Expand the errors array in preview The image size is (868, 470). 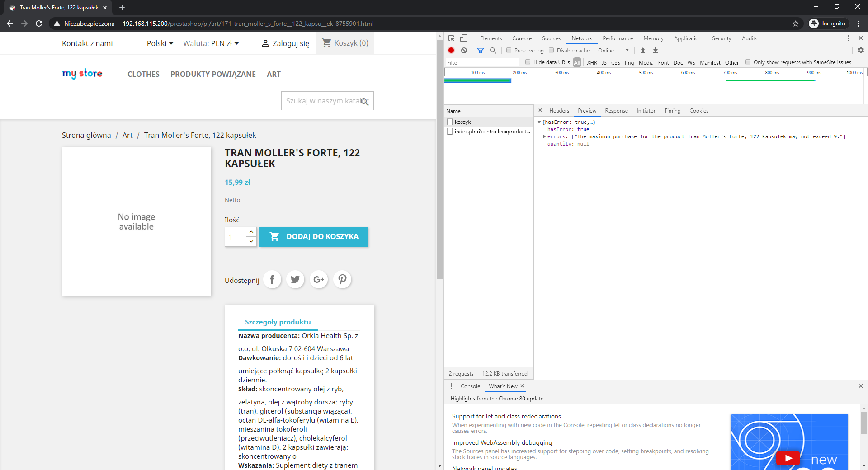(x=544, y=136)
